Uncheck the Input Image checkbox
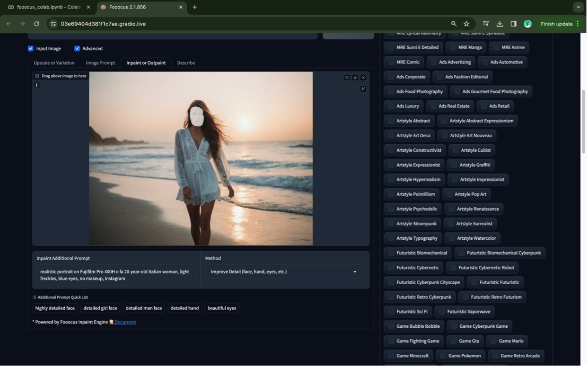 pyautogui.click(x=31, y=48)
